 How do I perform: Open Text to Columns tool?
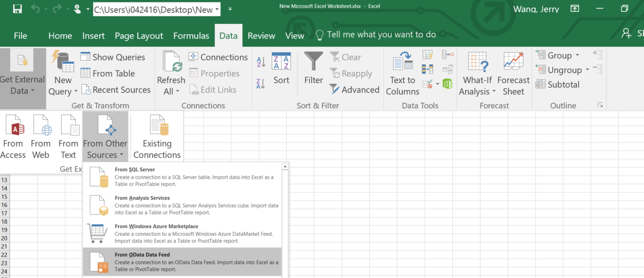403,73
